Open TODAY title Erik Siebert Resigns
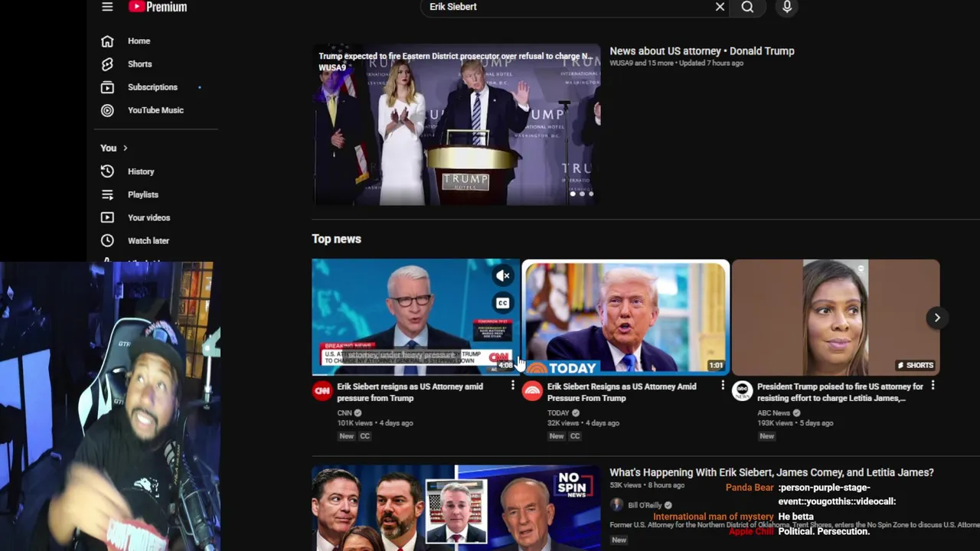Viewport: 980px width, 551px height. coord(622,392)
